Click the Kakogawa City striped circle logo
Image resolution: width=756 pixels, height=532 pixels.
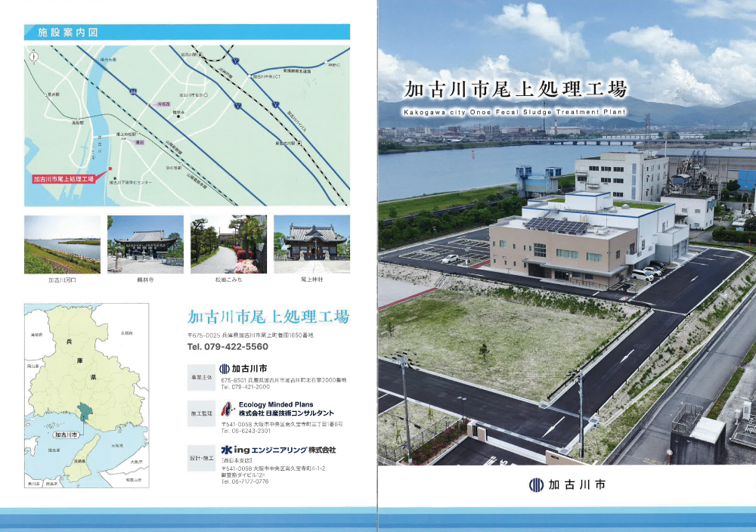pyautogui.click(x=224, y=368)
